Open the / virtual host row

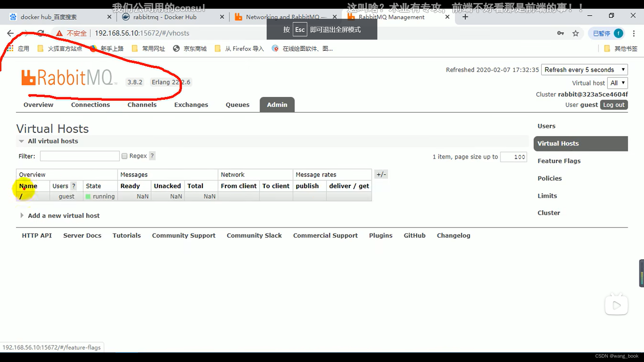pos(21,196)
